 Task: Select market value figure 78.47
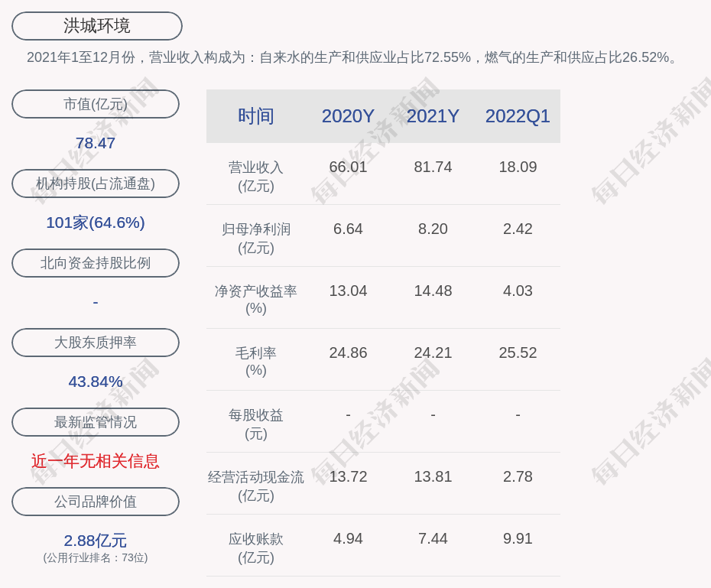[x=96, y=143]
